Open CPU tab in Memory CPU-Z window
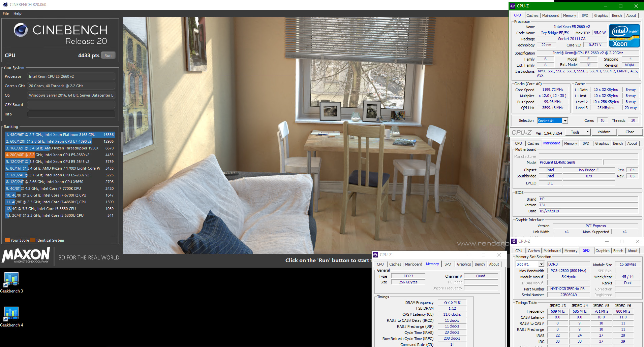The width and height of the screenshot is (644, 347). 380,264
